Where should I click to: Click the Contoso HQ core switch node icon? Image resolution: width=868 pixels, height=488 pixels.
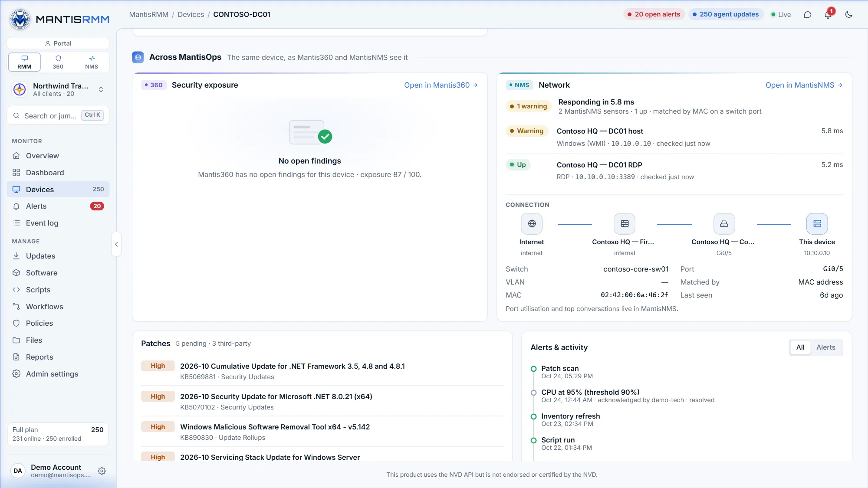(x=724, y=224)
